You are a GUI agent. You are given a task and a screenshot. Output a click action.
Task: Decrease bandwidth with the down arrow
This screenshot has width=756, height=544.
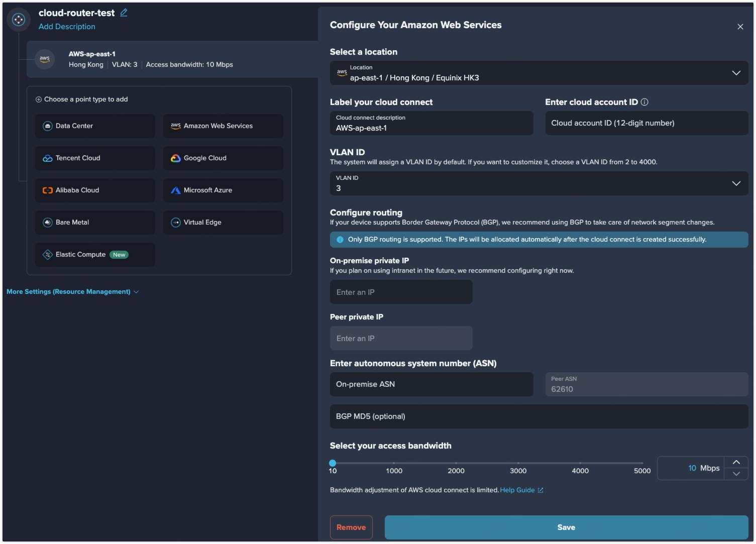[x=736, y=474]
